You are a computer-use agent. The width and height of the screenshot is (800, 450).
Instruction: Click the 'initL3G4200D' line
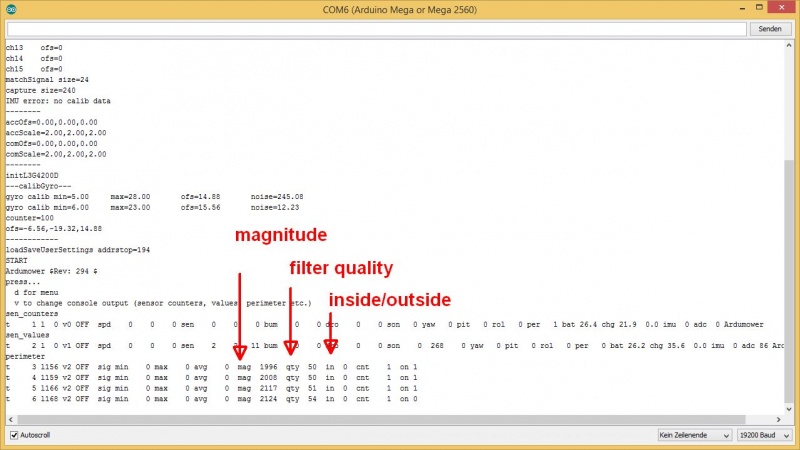click(x=32, y=176)
